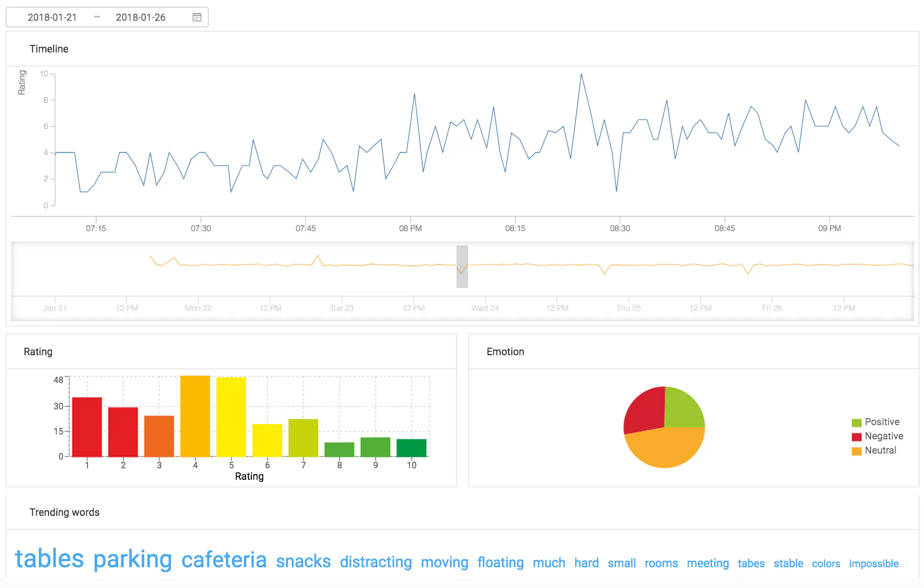This screenshot has height=588, width=924.
Task: Click the green Positive pie slice
Action: tap(682, 409)
